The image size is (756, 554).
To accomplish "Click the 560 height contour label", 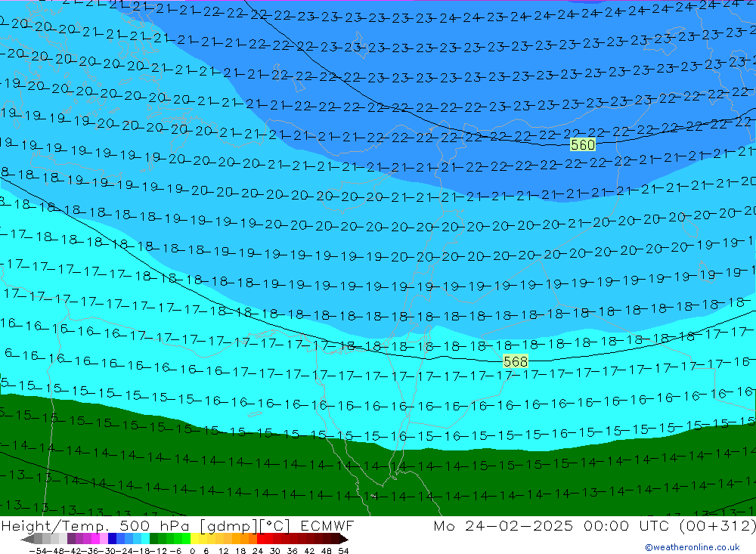I will pos(582,144).
